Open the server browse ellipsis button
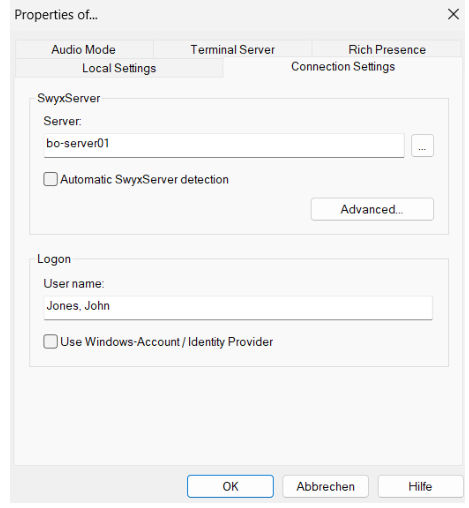The height and width of the screenshot is (508, 469). [422, 145]
